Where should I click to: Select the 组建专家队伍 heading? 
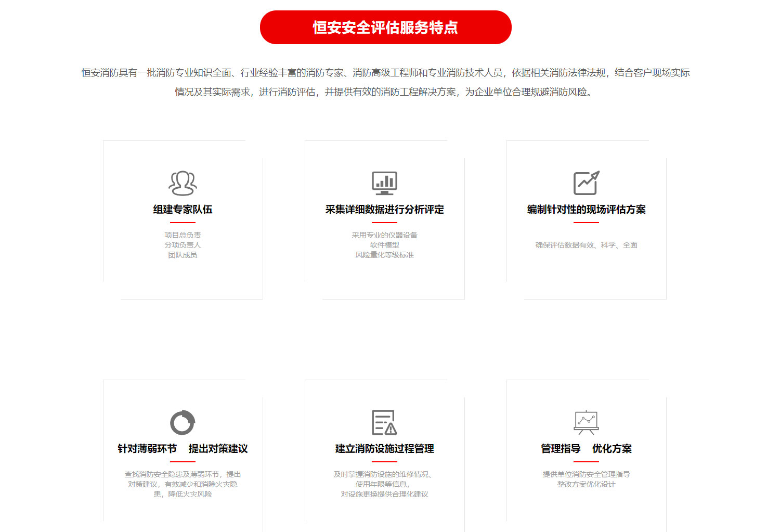coord(183,210)
